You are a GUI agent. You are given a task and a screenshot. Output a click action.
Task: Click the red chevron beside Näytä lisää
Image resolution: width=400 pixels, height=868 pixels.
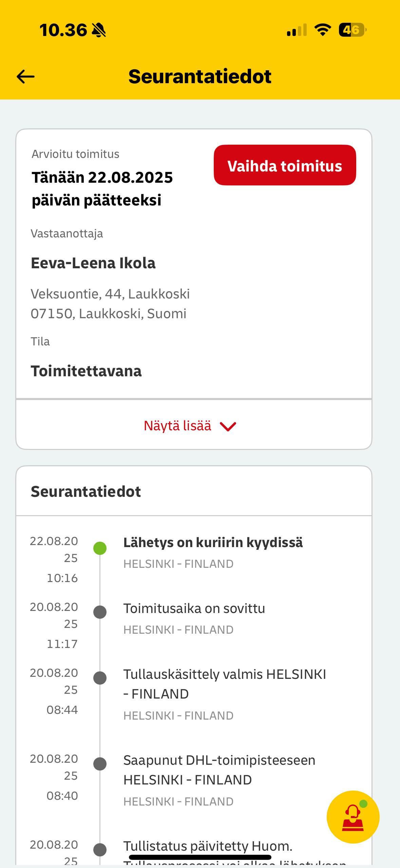228,427
